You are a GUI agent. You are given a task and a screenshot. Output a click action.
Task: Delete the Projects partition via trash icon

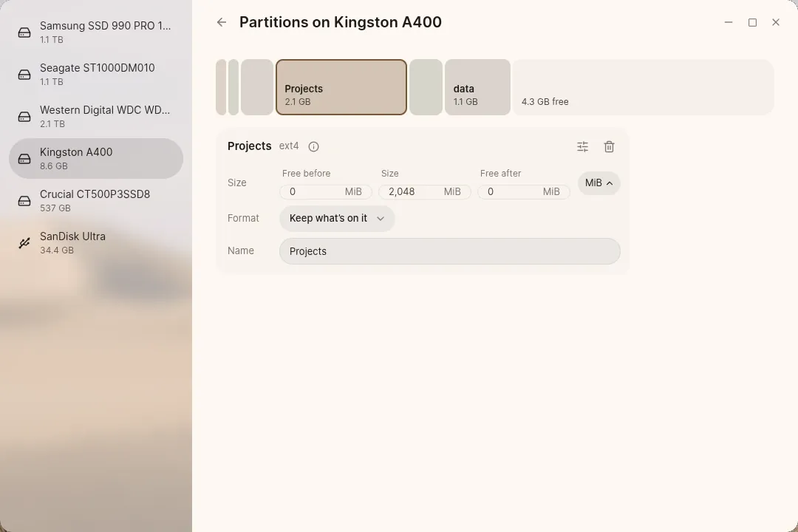609,146
